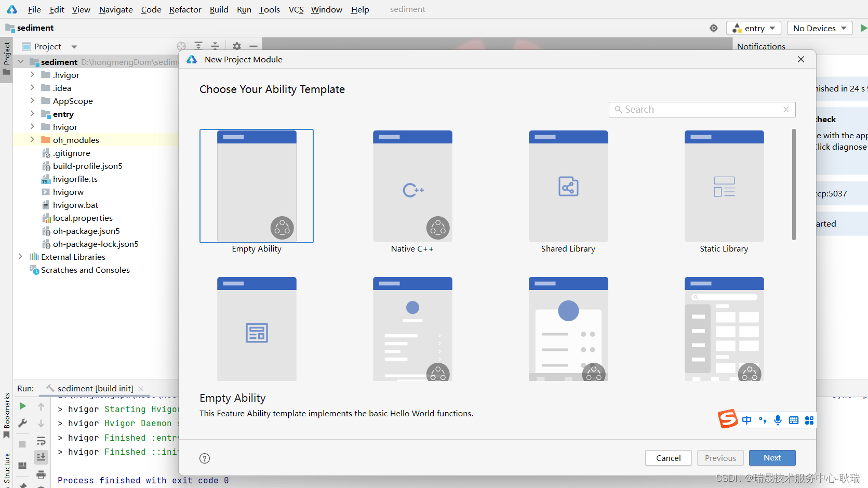Click the Expand All icon
Screen dimensions: 868x488
(x=198, y=46)
